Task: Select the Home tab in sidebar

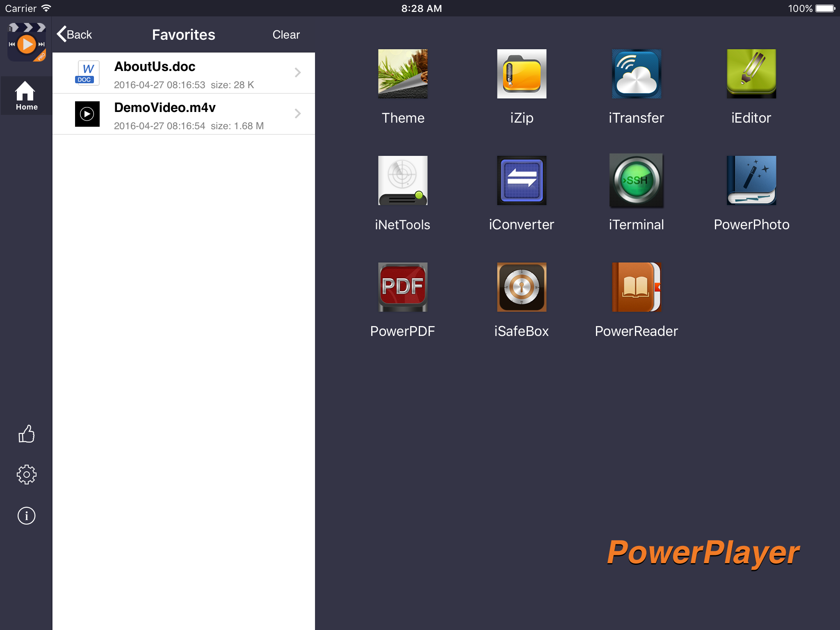Action: pos(27,96)
